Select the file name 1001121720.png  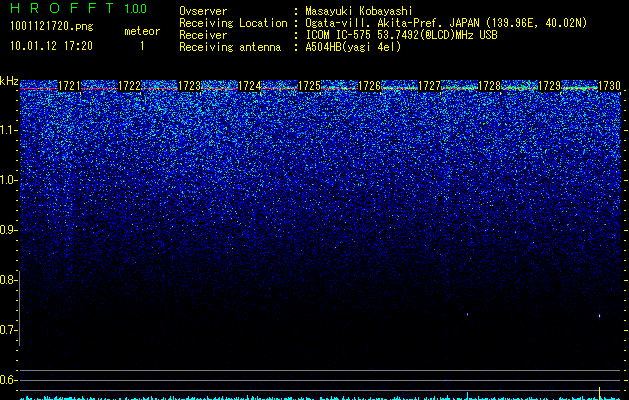click(52, 26)
